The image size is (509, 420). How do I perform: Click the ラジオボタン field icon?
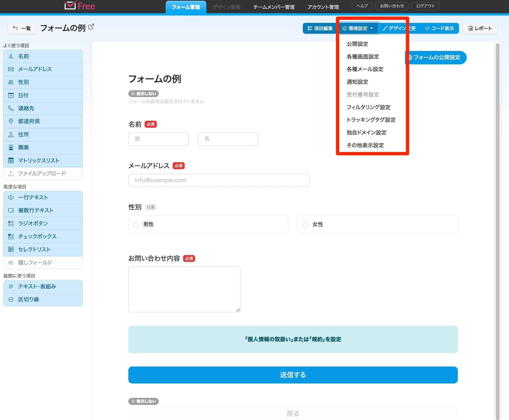(x=11, y=223)
